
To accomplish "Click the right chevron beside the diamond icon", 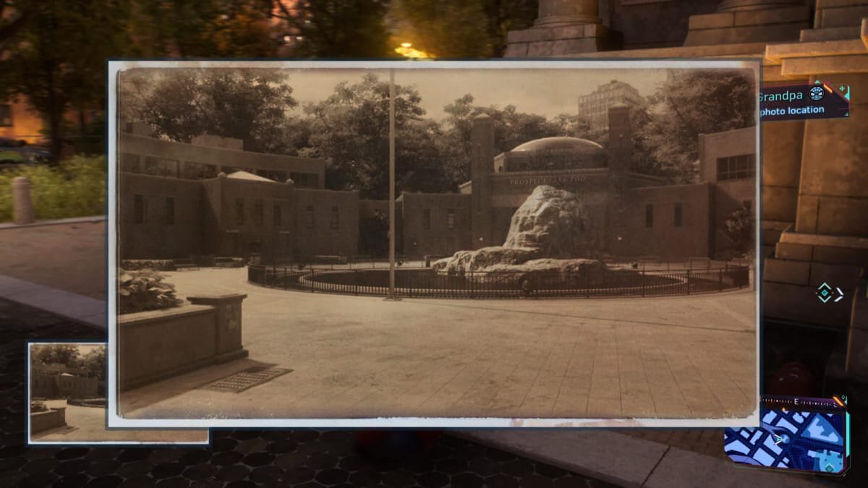I will [839, 294].
